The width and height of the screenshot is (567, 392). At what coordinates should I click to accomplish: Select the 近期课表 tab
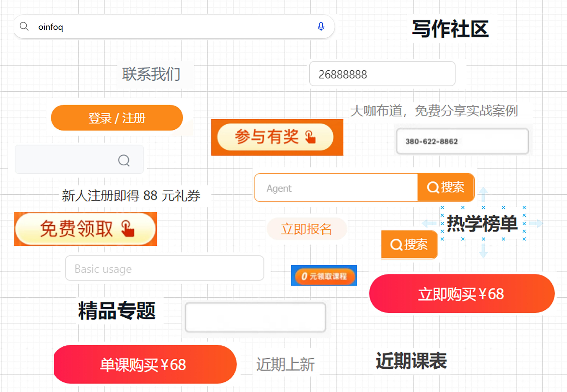(411, 361)
